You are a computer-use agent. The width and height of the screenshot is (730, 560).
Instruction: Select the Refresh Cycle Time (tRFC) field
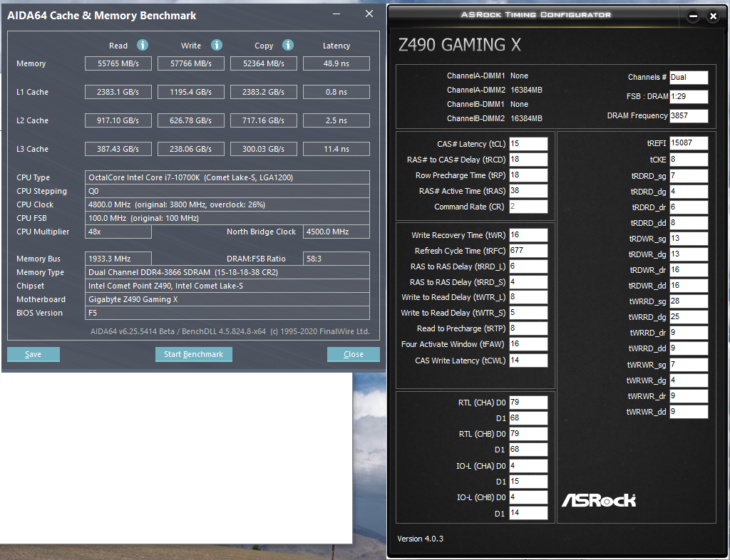(528, 251)
